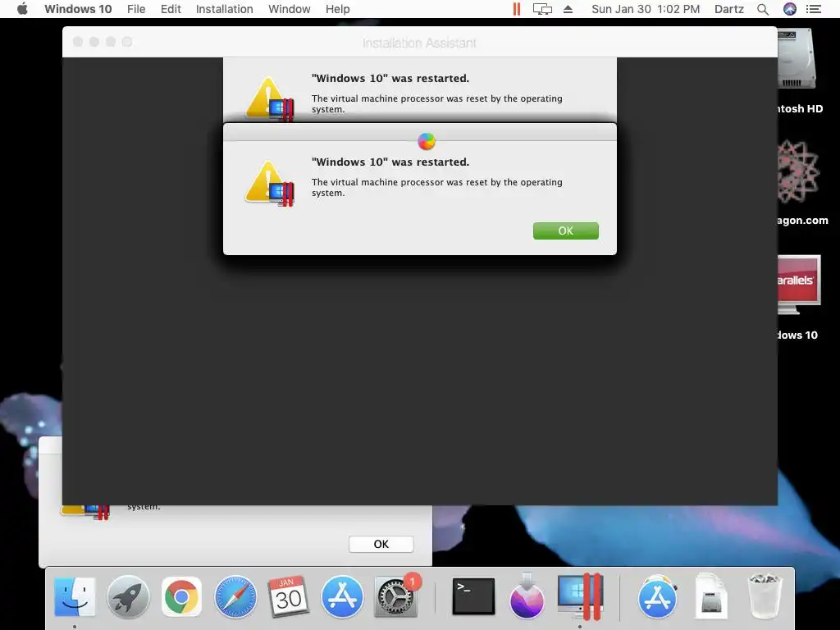This screenshot has width=840, height=630.
Task: Open the Windows 10 application menu
Action: point(78,9)
